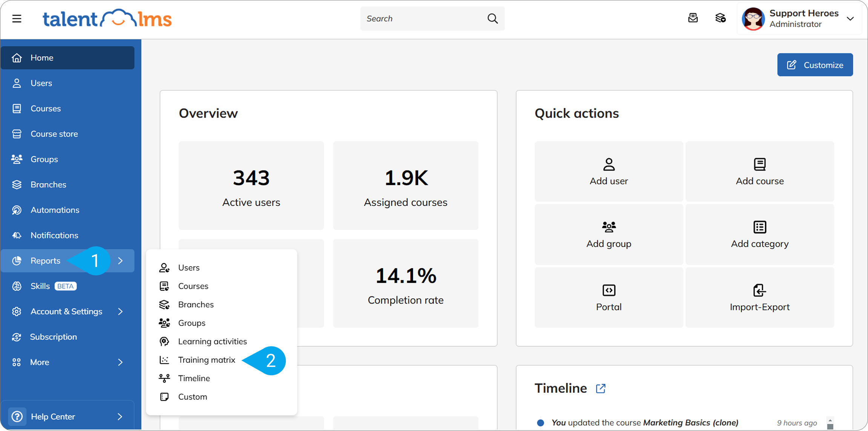The height and width of the screenshot is (431, 868).
Task: Open Course store in the sidebar
Action: (x=67, y=133)
